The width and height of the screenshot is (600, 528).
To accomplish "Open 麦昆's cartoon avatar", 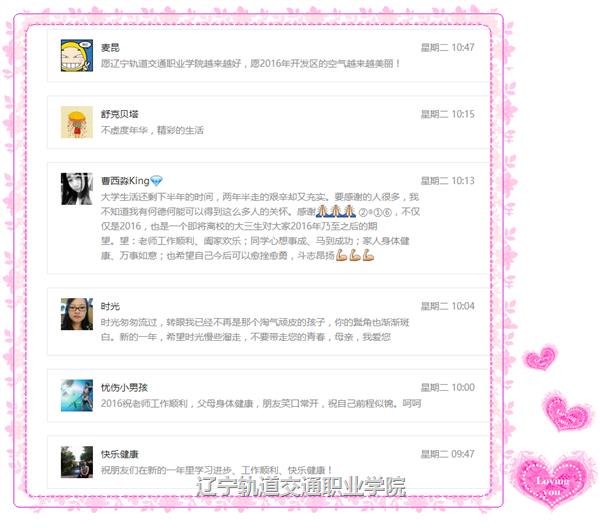I will pyautogui.click(x=77, y=55).
